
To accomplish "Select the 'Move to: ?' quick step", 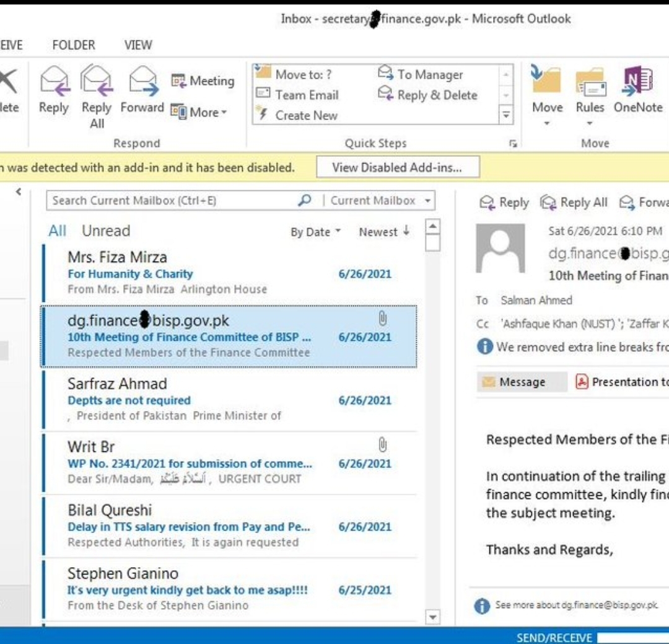I will (x=294, y=74).
